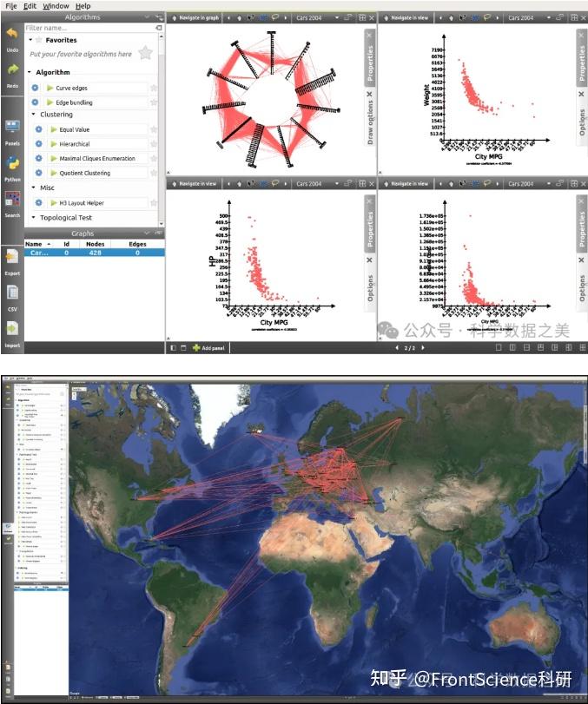Viewport: 588px width, 704px height.
Task: Open the Cars 2004 dropdown in the HP plot panel
Action: [x=336, y=184]
